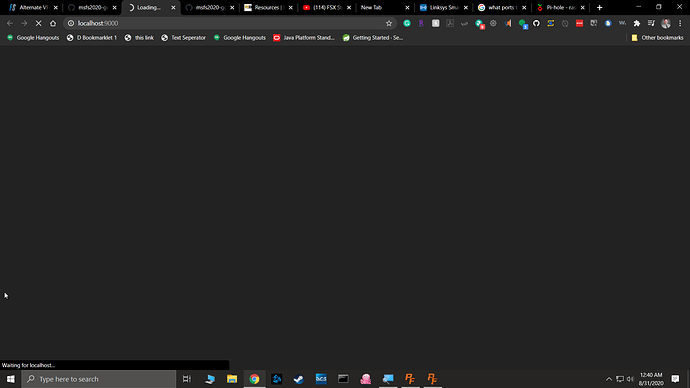Open the Getting Started bookmark
Image resolution: width=690 pixels, height=388 pixels.
click(373, 38)
